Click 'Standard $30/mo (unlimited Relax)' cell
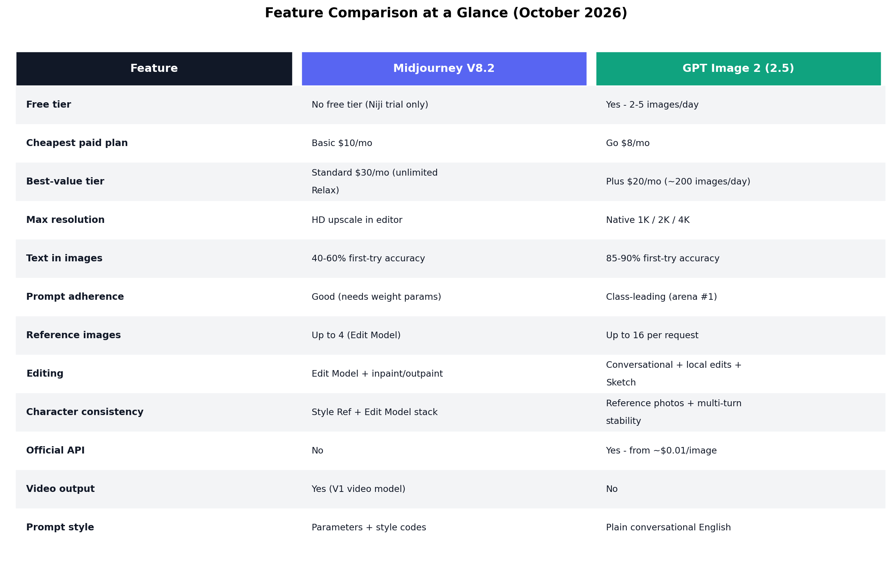 [375, 182]
